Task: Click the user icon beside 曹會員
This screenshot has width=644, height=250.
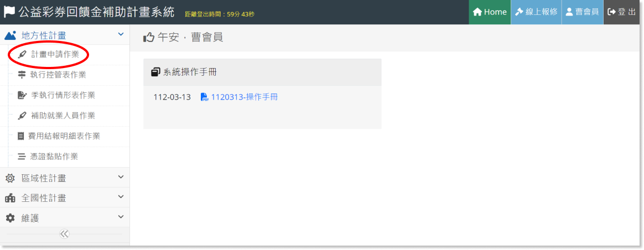Action: (x=569, y=12)
